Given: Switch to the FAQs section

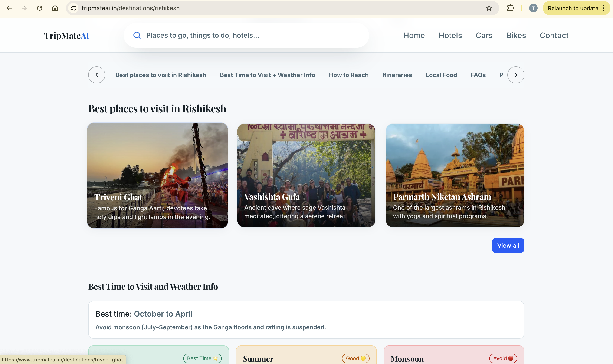Looking at the screenshot, I should tap(478, 75).
